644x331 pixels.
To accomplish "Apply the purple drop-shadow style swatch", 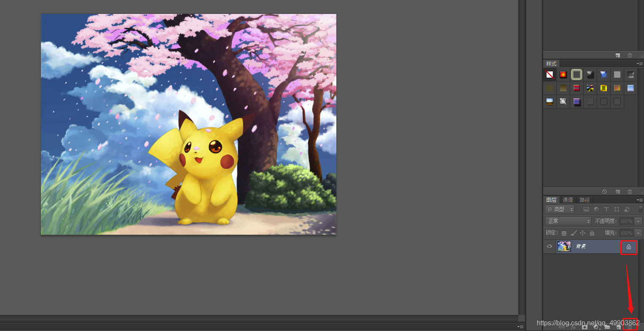I will pos(576,102).
